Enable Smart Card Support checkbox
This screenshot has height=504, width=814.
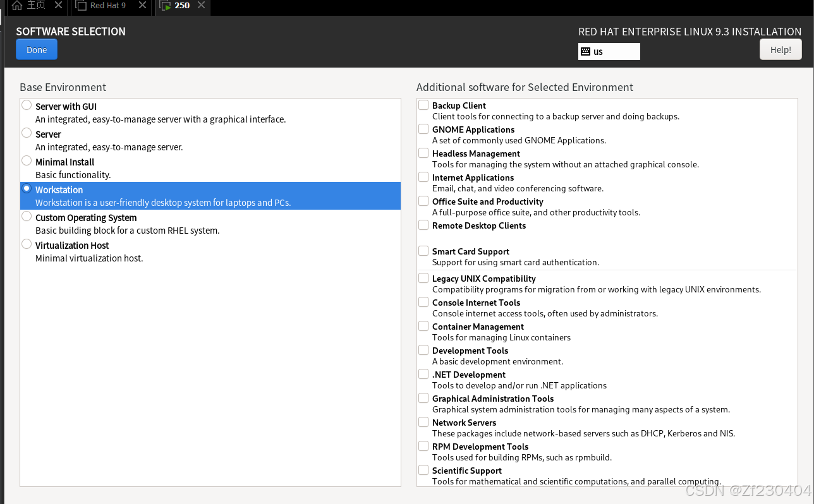pyautogui.click(x=423, y=251)
